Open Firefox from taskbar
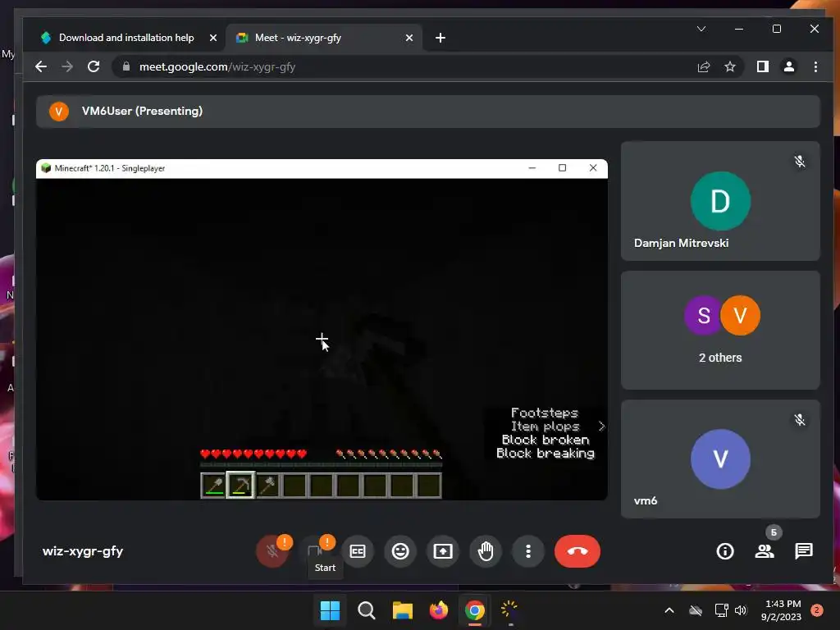 pyautogui.click(x=439, y=610)
